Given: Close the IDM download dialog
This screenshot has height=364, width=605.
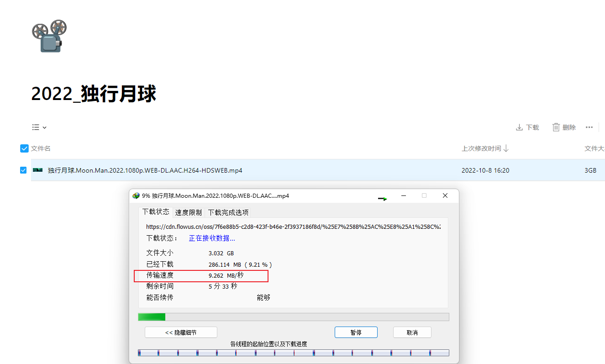Looking at the screenshot, I should [445, 195].
